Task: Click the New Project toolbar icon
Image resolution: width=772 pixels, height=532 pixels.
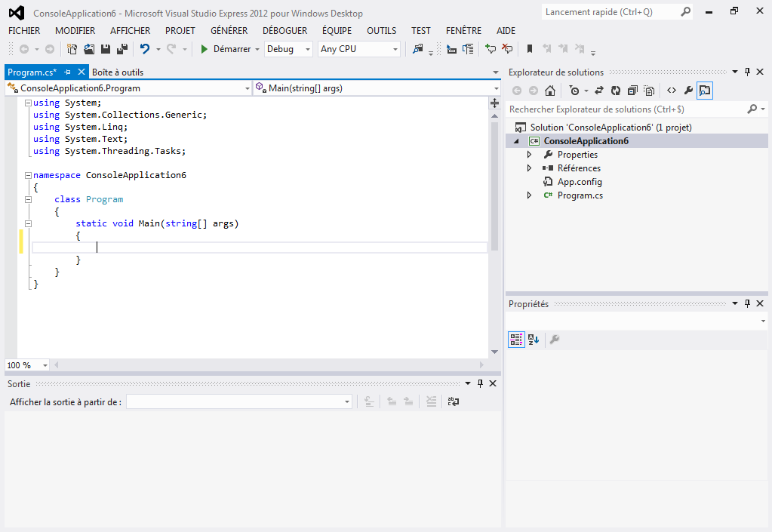Action: coord(72,49)
